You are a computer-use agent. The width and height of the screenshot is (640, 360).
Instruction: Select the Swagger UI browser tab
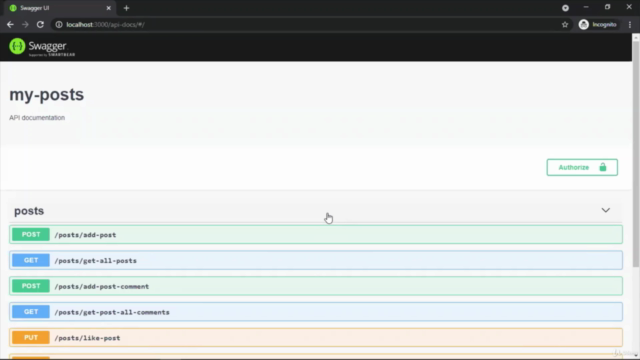tap(60, 8)
